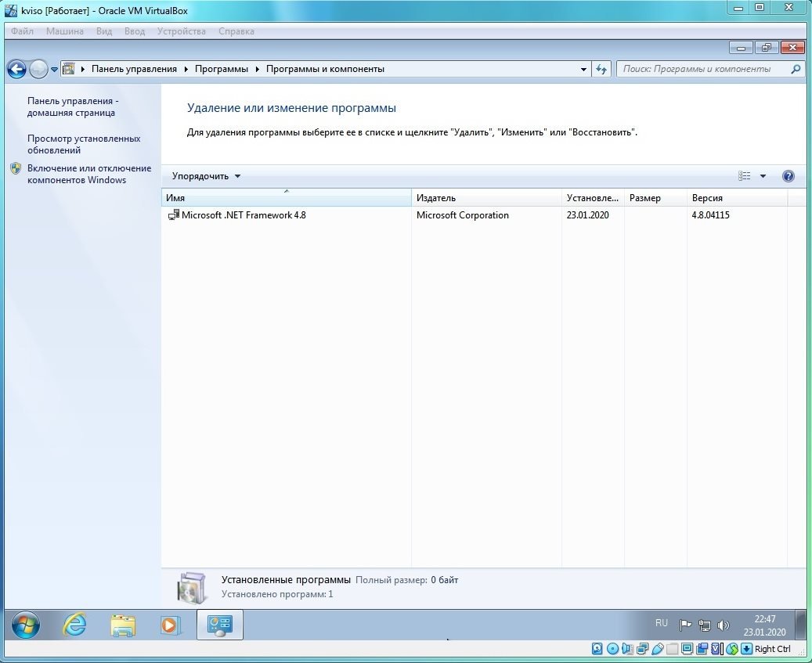The image size is (812, 663).
Task: Click the VirtualBox display indicator
Action: point(687,649)
